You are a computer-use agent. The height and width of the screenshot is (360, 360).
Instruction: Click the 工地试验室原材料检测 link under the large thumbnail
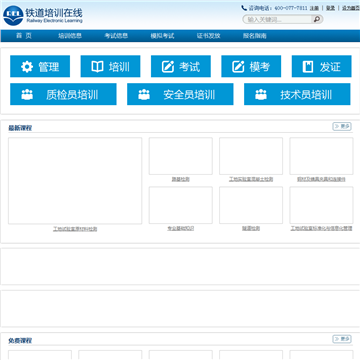[75, 229]
